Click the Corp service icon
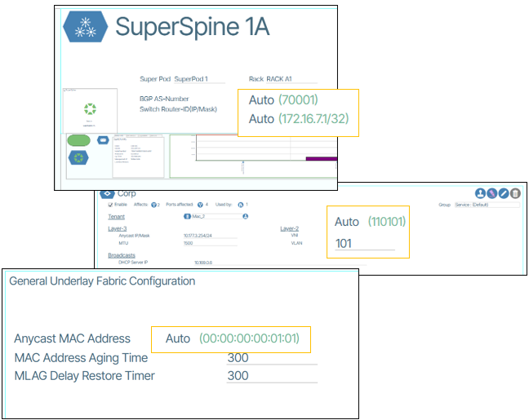 (106, 193)
